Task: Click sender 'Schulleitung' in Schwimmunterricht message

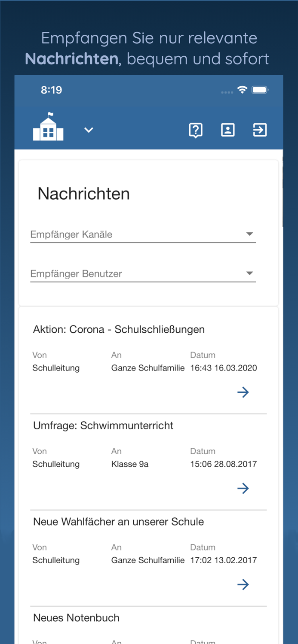Action: pyautogui.click(x=56, y=464)
